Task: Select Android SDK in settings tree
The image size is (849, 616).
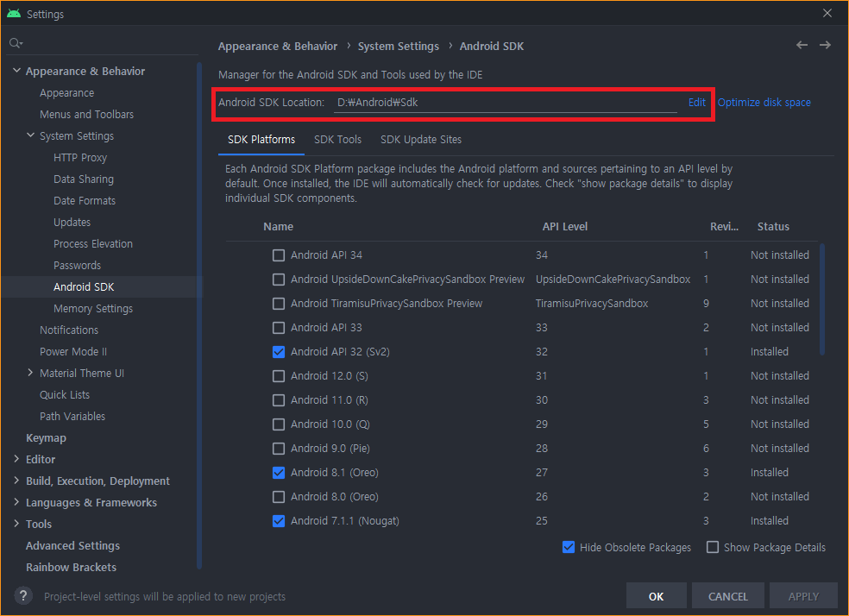Action: [x=84, y=287]
